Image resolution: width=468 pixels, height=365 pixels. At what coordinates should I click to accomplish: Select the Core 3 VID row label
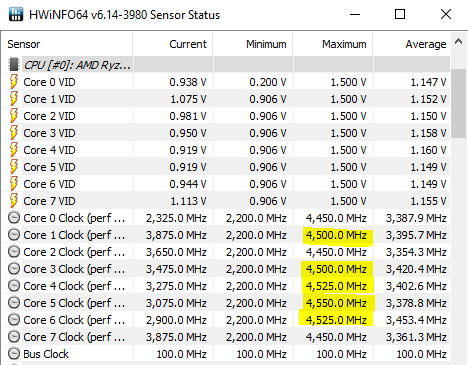49,133
